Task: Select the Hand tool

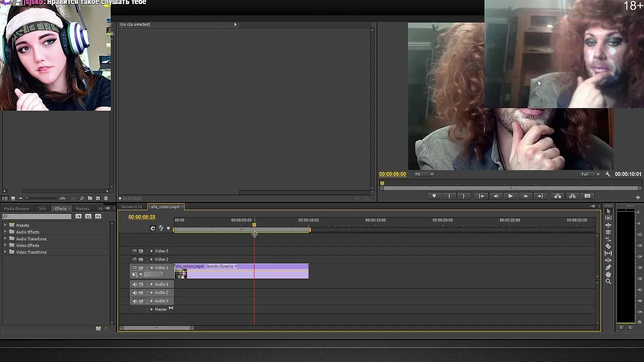Action: [x=608, y=274]
